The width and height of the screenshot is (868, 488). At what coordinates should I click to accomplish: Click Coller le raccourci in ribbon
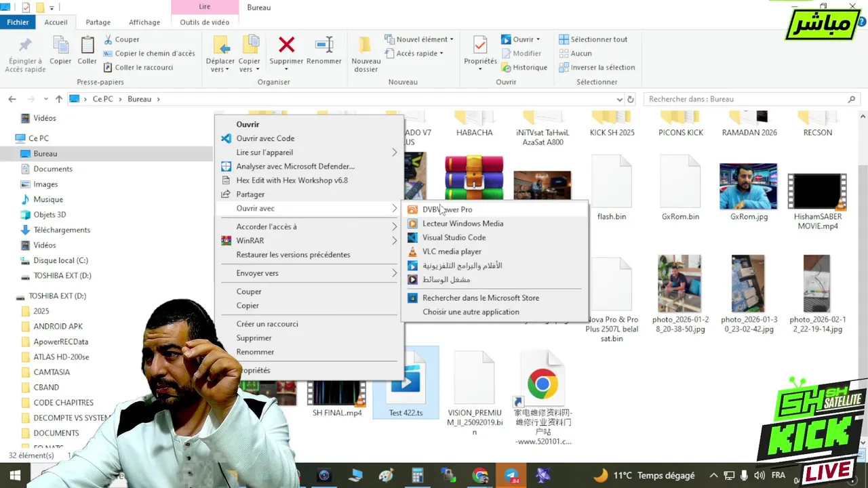tap(138, 67)
